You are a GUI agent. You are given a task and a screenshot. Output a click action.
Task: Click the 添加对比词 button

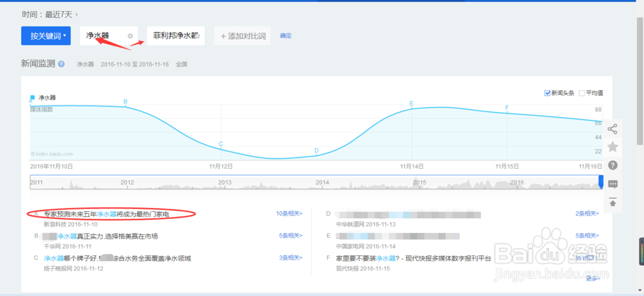(x=242, y=36)
